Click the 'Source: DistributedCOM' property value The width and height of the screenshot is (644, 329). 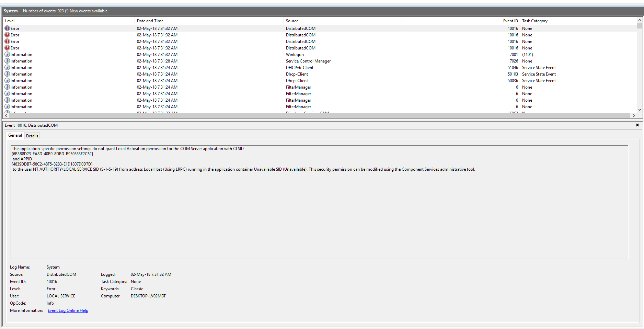pyautogui.click(x=61, y=274)
